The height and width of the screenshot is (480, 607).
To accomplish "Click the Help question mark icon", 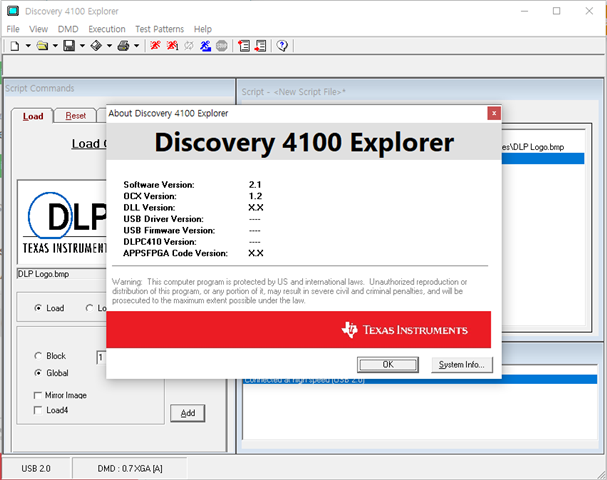I will coord(282,46).
